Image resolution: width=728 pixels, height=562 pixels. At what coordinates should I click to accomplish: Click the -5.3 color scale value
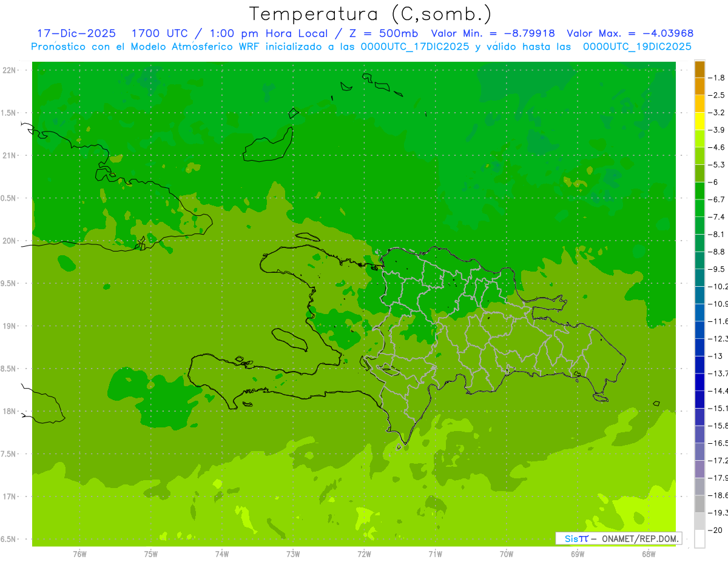coord(716,164)
